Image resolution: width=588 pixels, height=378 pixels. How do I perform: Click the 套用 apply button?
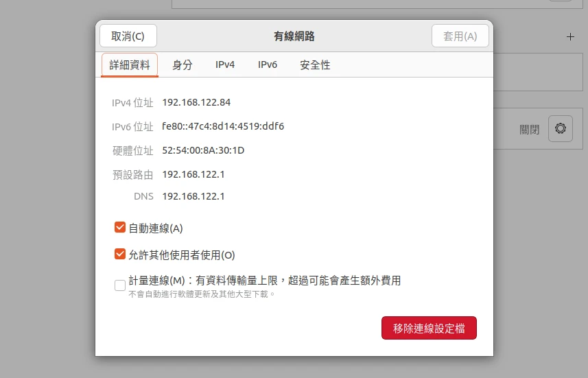[460, 36]
